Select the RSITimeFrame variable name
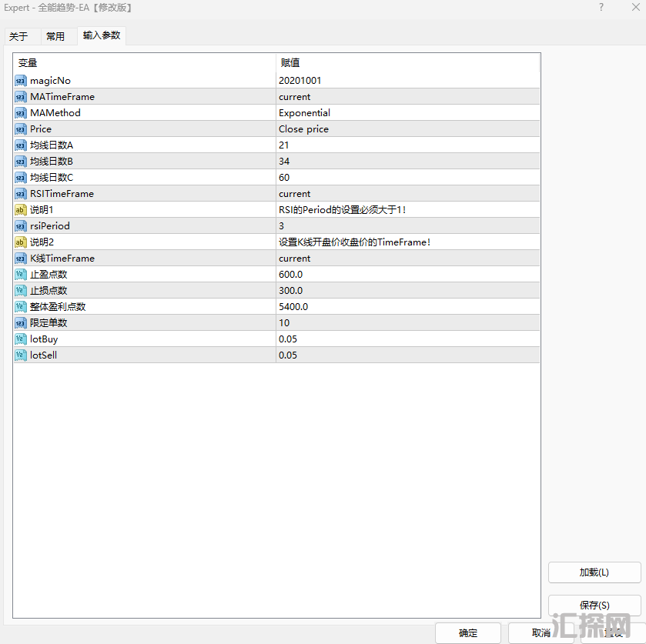Image resolution: width=646 pixels, height=644 pixels. pyautogui.click(x=62, y=194)
